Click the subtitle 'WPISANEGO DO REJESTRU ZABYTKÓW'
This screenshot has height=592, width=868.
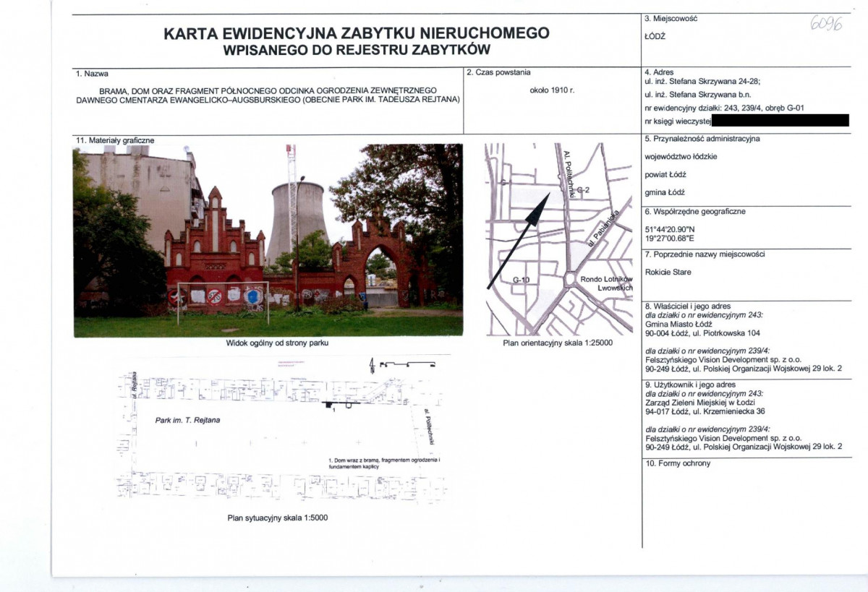click(357, 50)
